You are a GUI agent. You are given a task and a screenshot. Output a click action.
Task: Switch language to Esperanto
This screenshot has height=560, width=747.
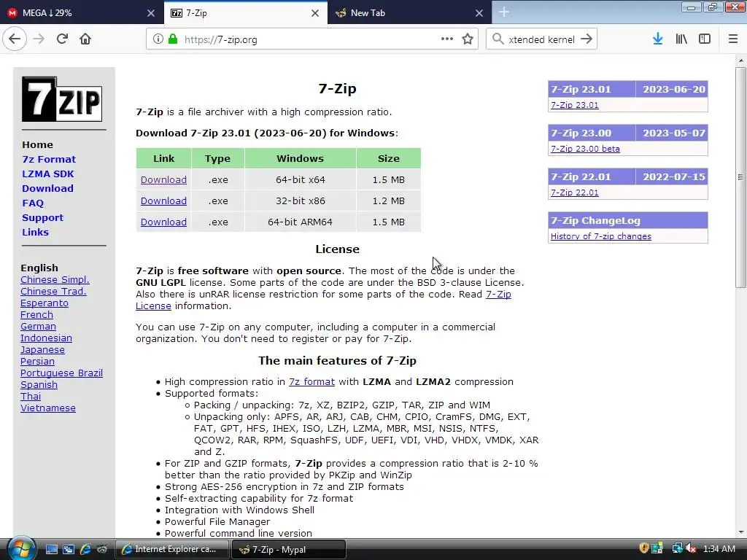pyautogui.click(x=44, y=303)
